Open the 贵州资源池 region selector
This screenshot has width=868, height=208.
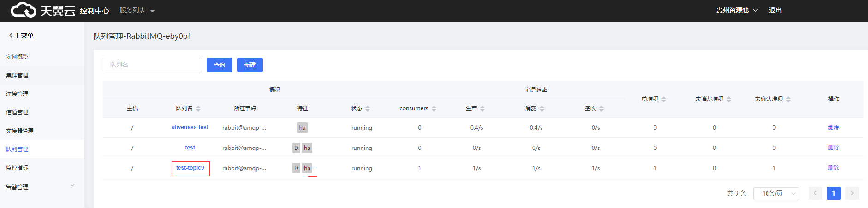click(737, 10)
